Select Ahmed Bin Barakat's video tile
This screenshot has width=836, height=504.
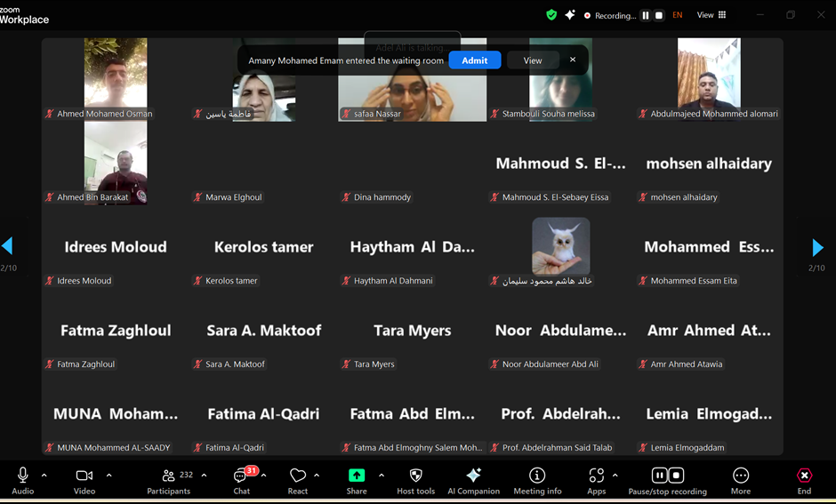pyautogui.click(x=116, y=163)
